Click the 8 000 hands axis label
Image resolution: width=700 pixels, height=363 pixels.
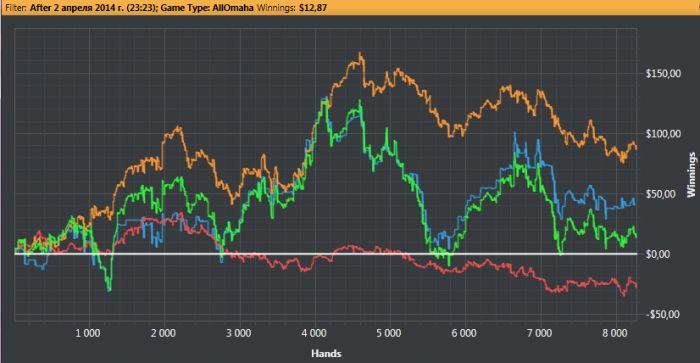point(614,333)
